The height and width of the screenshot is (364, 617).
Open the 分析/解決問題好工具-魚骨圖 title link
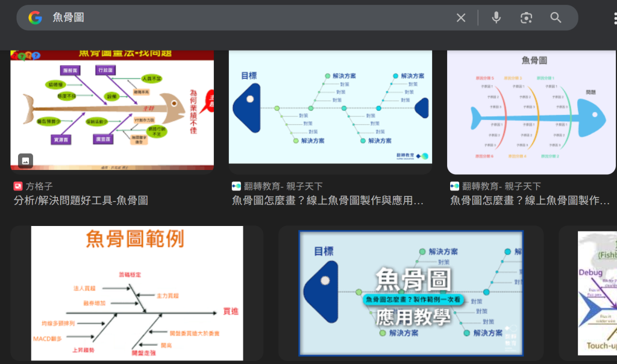[x=81, y=201]
